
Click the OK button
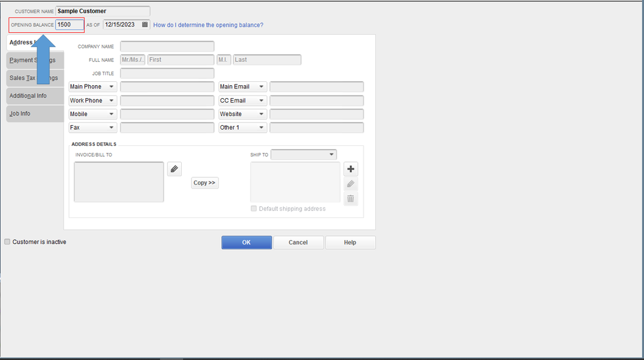click(246, 243)
